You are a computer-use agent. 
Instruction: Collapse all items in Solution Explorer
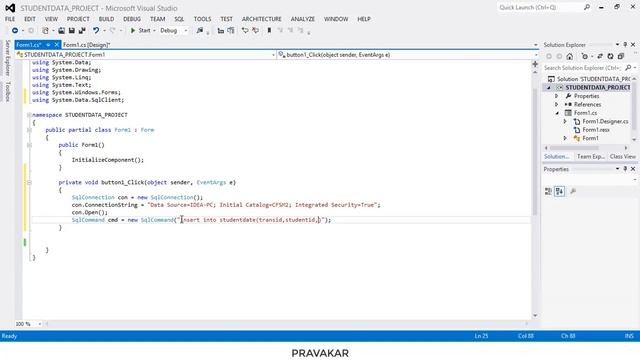621,56
